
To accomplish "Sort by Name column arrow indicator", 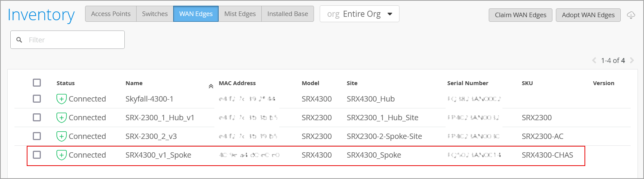I will [211, 86].
